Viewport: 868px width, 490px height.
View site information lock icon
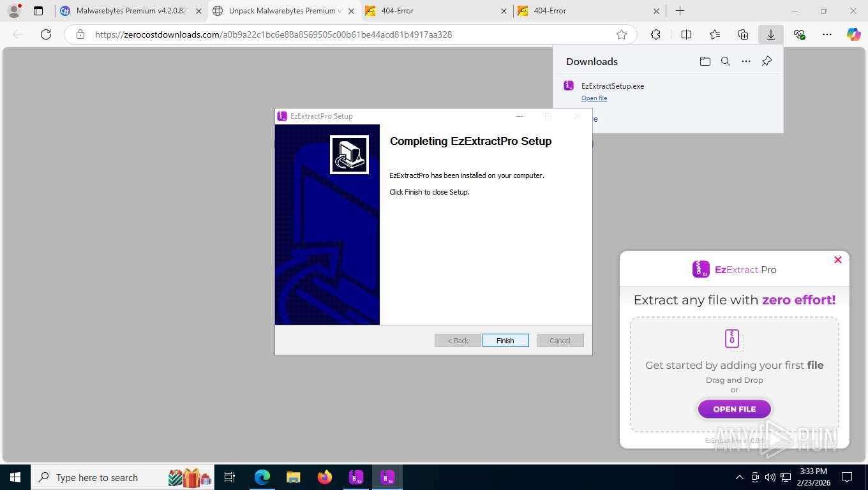pos(80,34)
